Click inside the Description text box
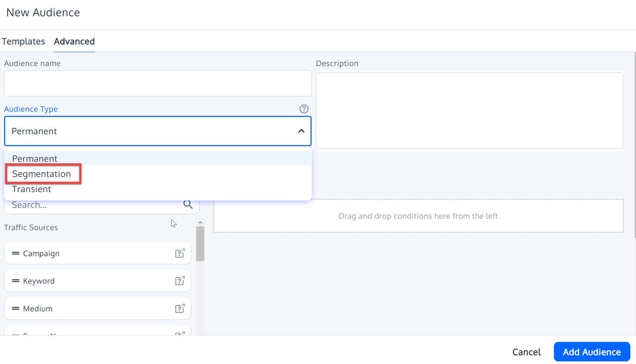Viewport: 636px width, 364px height. pyautogui.click(x=470, y=110)
